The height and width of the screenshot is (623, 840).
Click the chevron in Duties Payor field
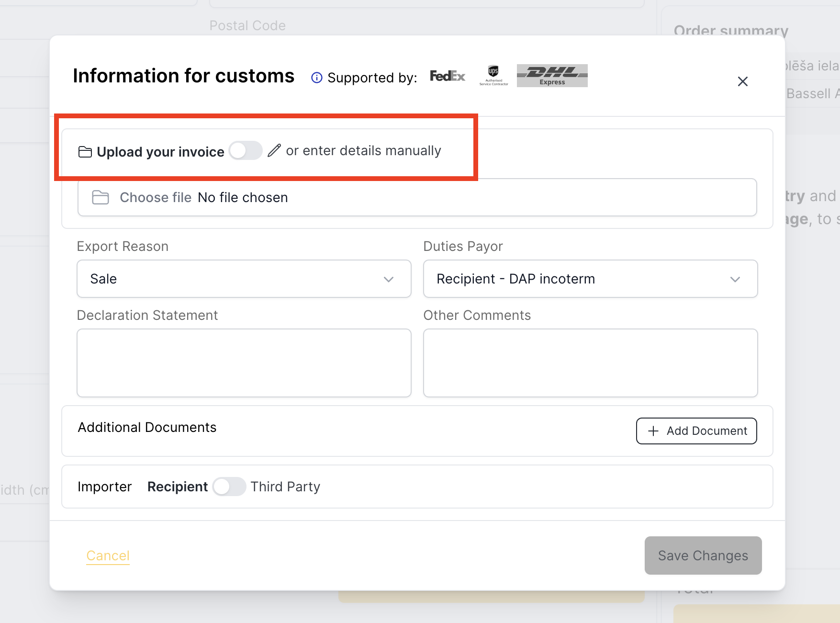(x=735, y=279)
